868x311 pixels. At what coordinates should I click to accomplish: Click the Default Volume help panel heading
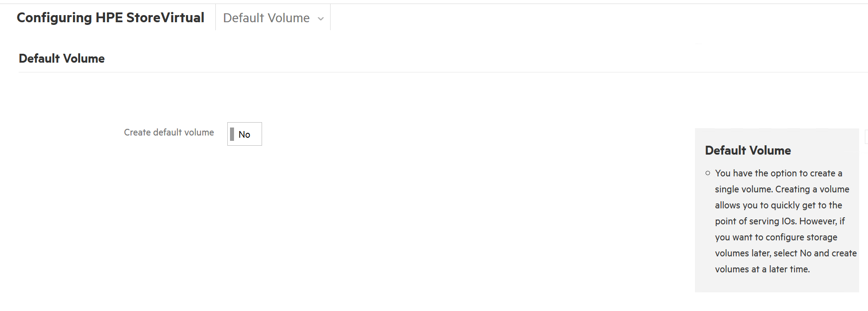pyautogui.click(x=748, y=150)
